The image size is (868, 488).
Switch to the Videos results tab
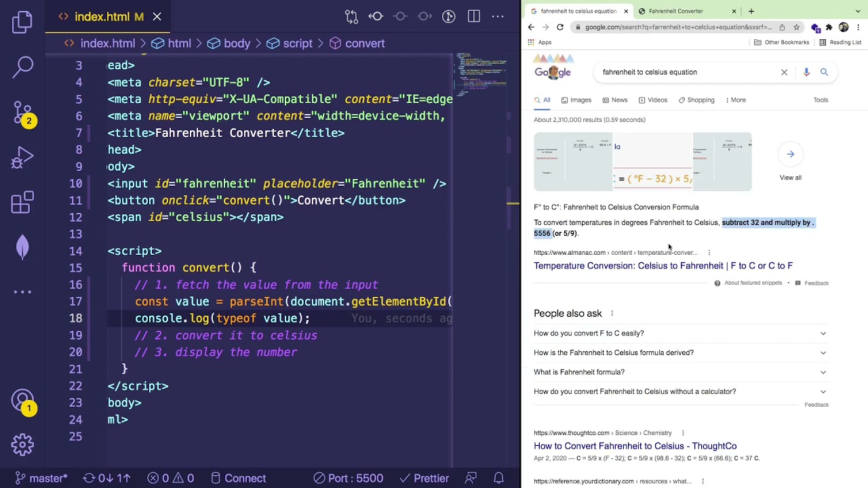[653, 100]
